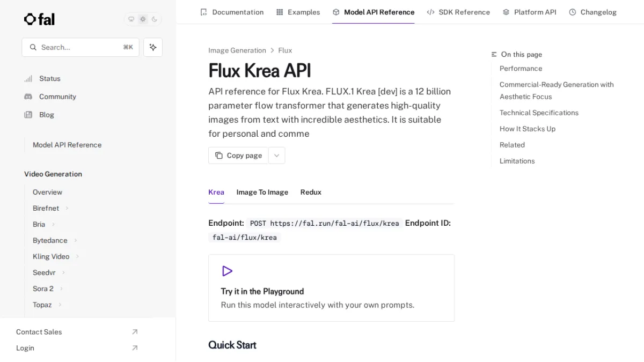Click Contact Sales link

click(x=39, y=332)
